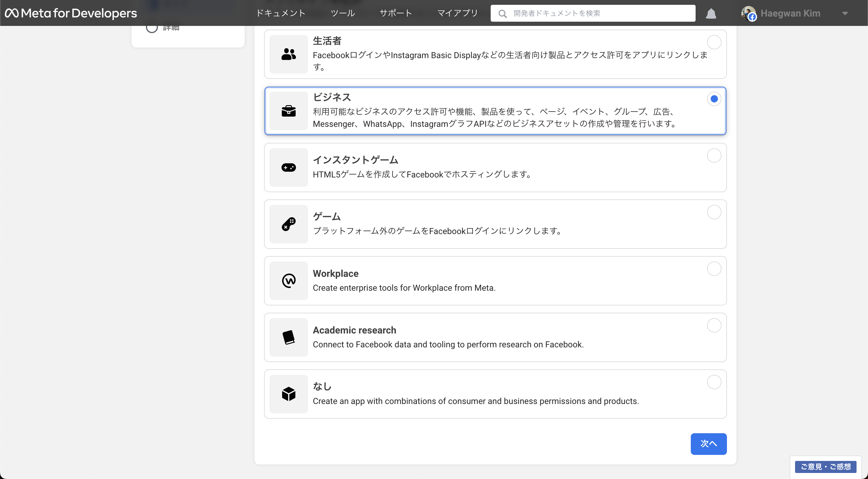Select the 生活者 radio button
The width and height of the screenshot is (868, 479).
[714, 42]
